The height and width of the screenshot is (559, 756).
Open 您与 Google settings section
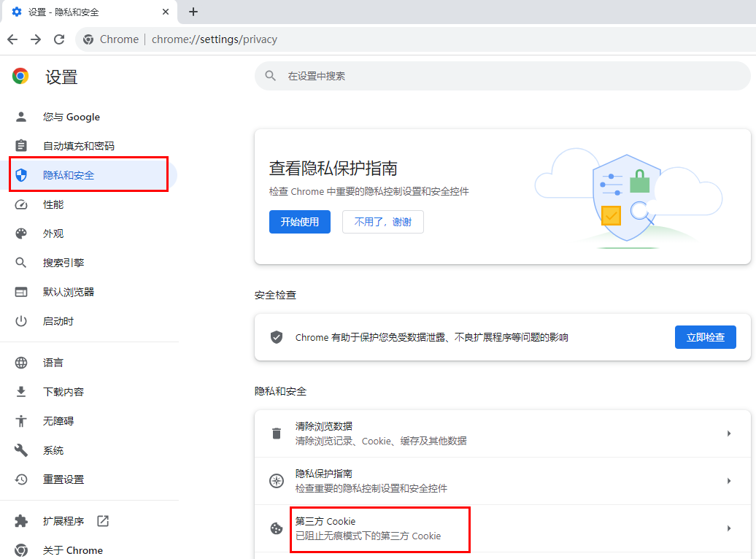[x=89, y=117]
